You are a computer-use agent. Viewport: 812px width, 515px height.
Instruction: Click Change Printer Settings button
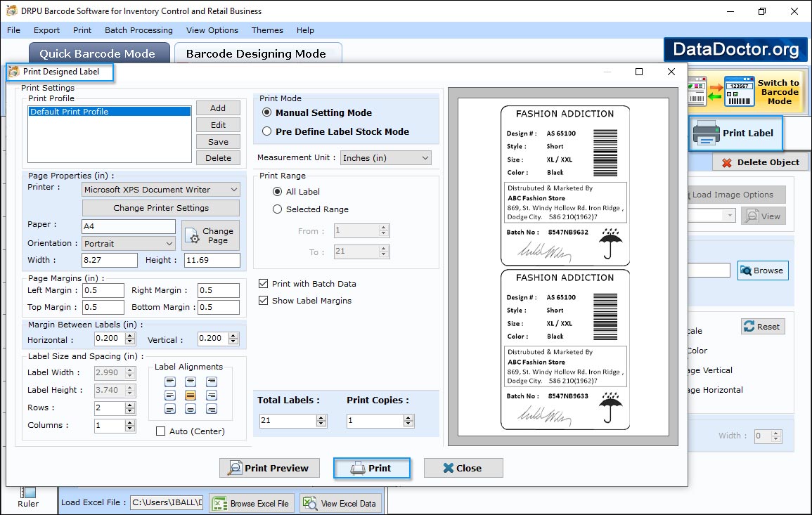160,208
